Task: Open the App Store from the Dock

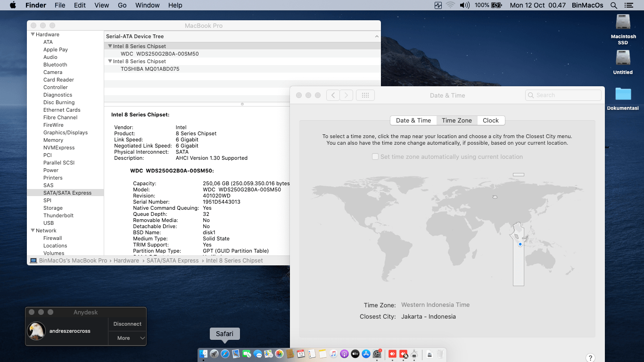Action: pos(366,354)
